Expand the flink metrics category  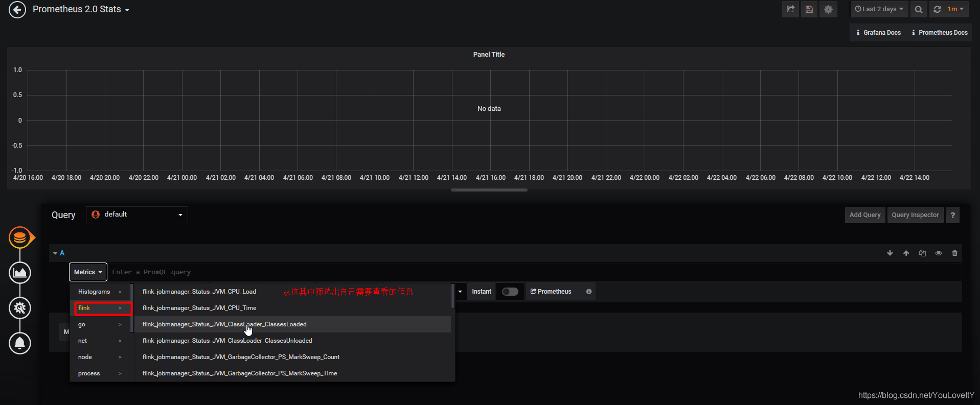coord(100,308)
